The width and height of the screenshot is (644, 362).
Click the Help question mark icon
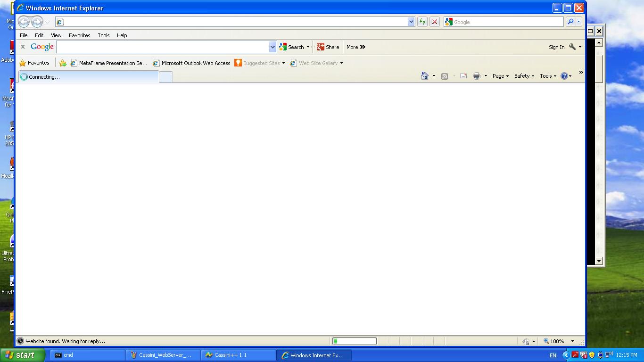pyautogui.click(x=564, y=76)
